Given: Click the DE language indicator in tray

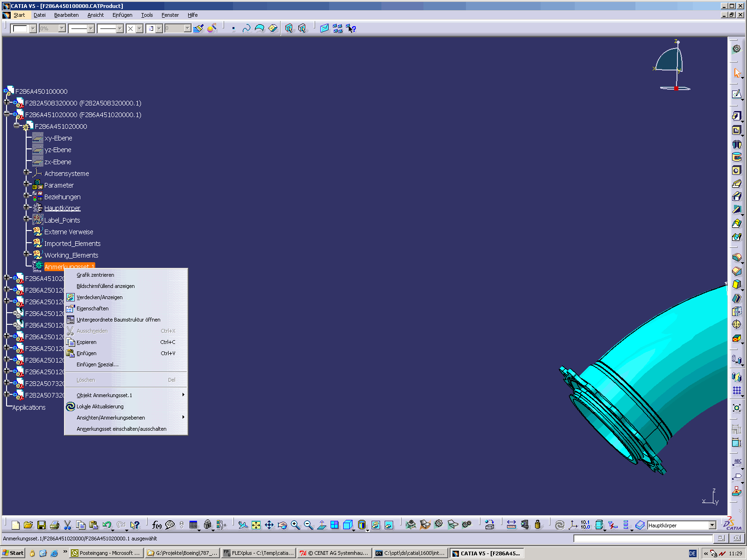Looking at the screenshot, I should click(692, 553).
